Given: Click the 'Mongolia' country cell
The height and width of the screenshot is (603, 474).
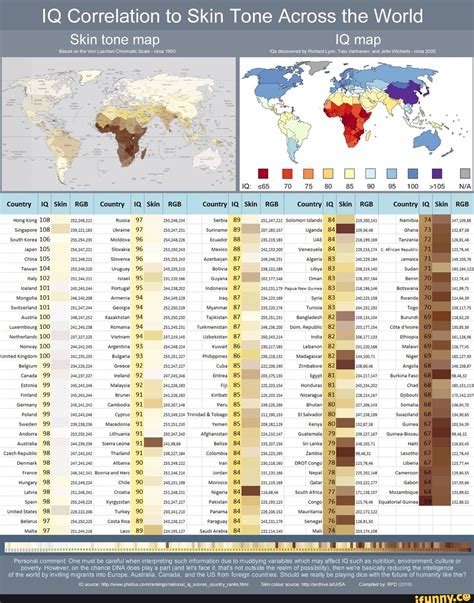Looking at the screenshot, I should click(x=27, y=298).
